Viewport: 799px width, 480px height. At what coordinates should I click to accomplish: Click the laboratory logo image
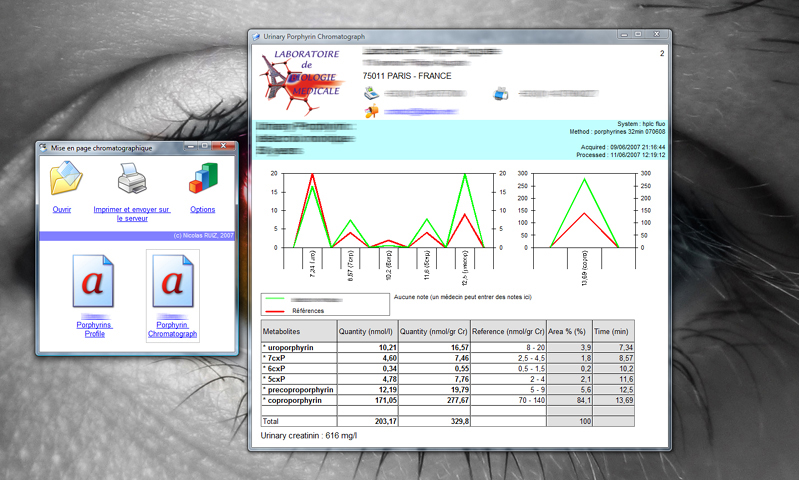(x=300, y=75)
